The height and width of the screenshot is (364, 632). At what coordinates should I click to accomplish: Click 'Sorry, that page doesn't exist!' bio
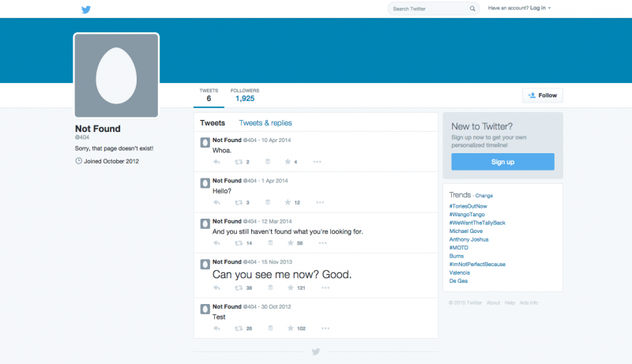(114, 148)
